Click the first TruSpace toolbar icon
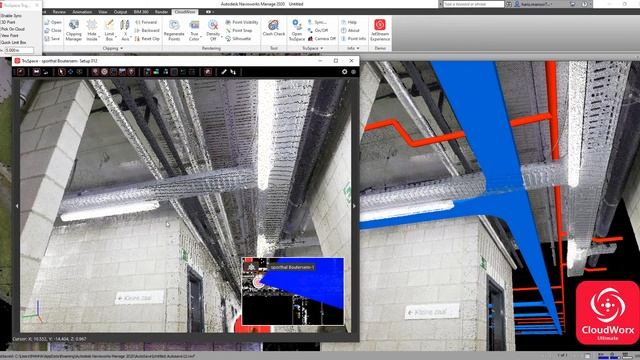Screen dimensions: 640x360 pos(21,72)
